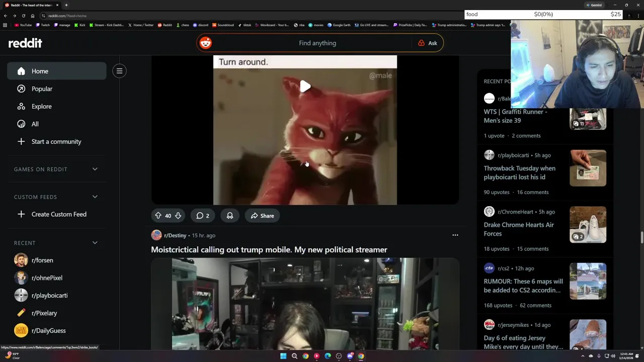Screen dimensions: 644x362
Task: Open the playboicarti ID card thumbnail
Action: [x=588, y=168]
